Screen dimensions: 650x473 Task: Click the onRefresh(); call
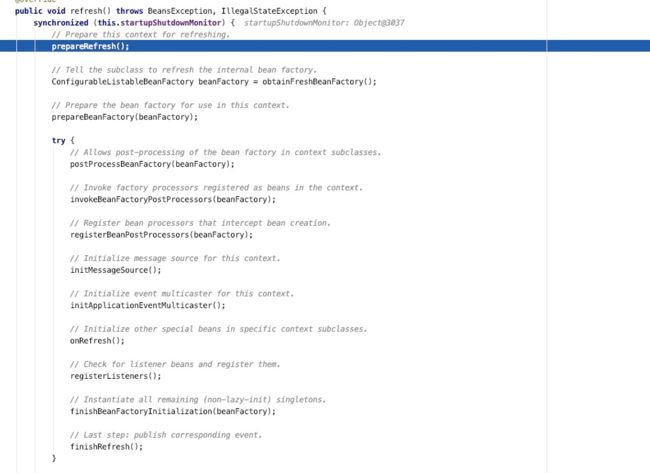pyautogui.click(x=97, y=341)
